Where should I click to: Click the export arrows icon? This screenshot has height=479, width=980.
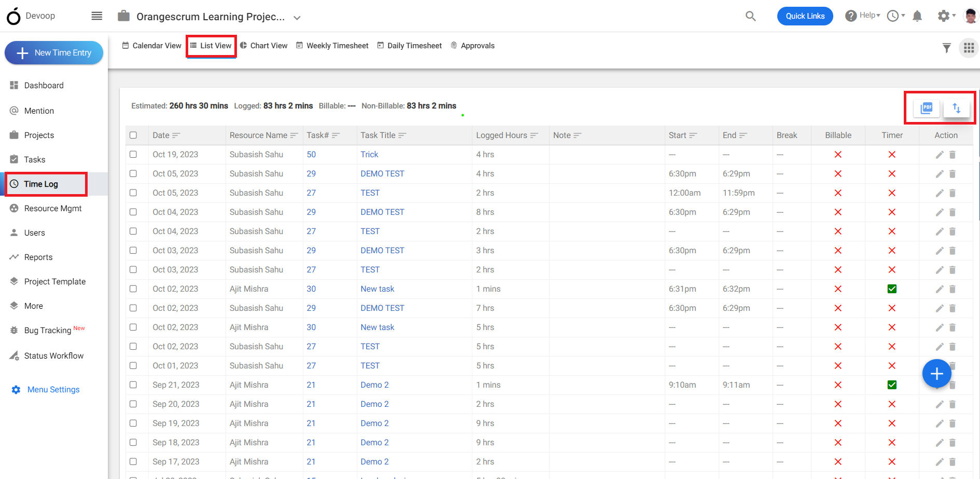[x=956, y=108]
